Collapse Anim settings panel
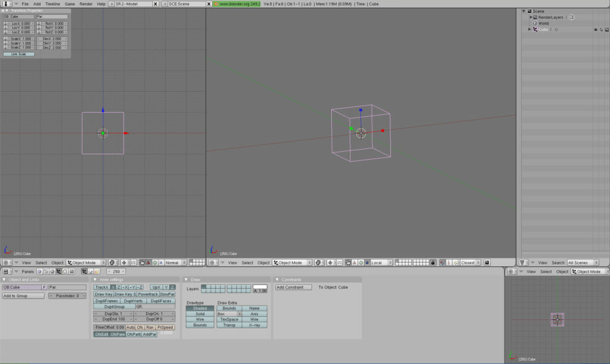 95,279
